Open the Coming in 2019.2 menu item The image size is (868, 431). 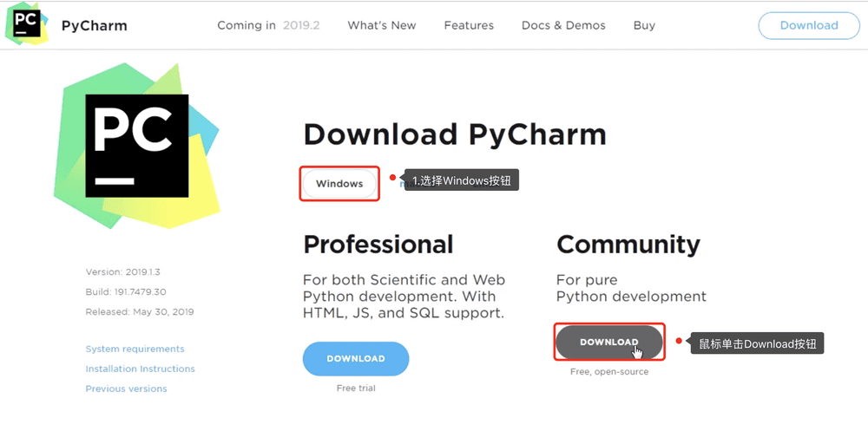tap(268, 25)
